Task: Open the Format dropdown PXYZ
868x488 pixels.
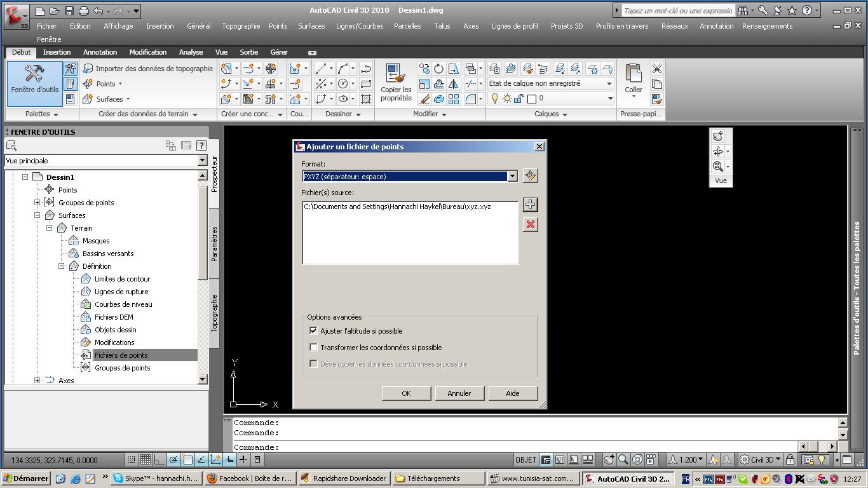Action: pyautogui.click(x=512, y=176)
